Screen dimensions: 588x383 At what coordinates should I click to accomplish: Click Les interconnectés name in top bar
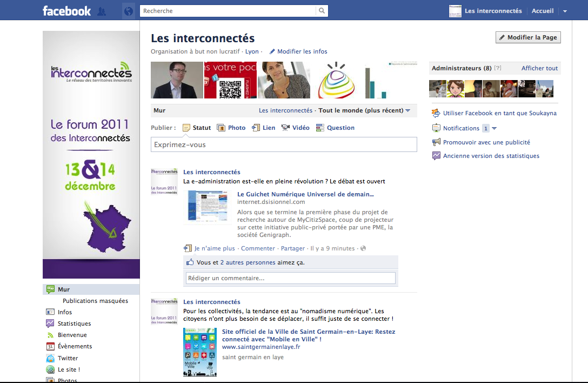493,11
